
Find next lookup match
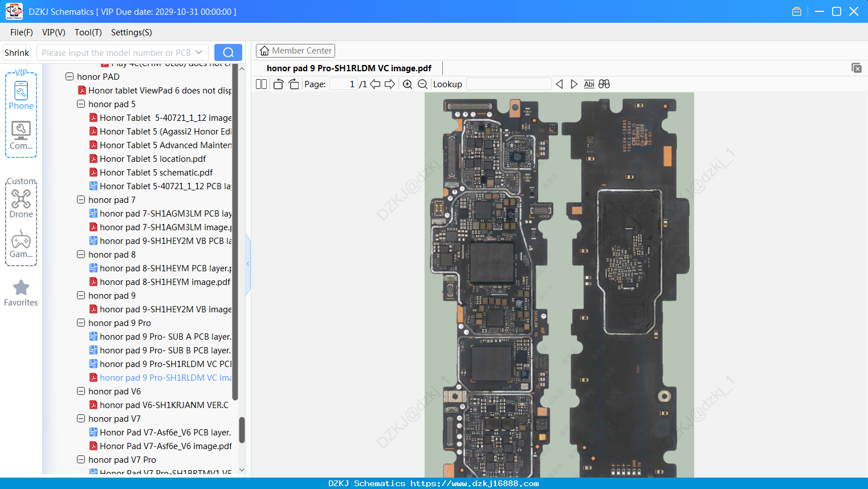tap(574, 84)
